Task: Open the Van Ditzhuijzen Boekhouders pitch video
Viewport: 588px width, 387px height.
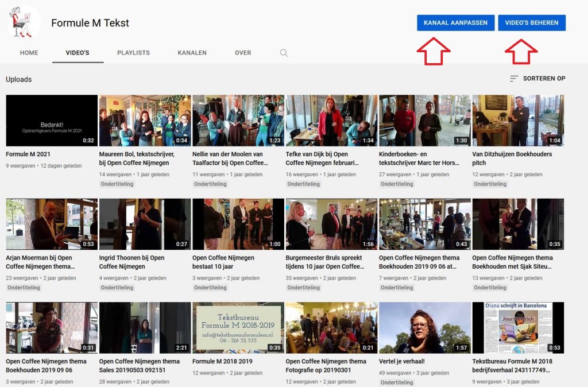Action: point(518,120)
